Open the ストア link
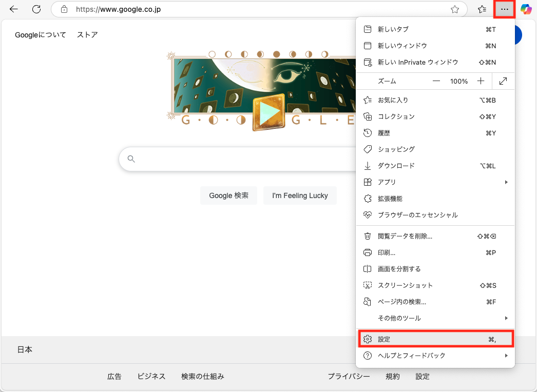537x392 pixels. click(87, 34)
